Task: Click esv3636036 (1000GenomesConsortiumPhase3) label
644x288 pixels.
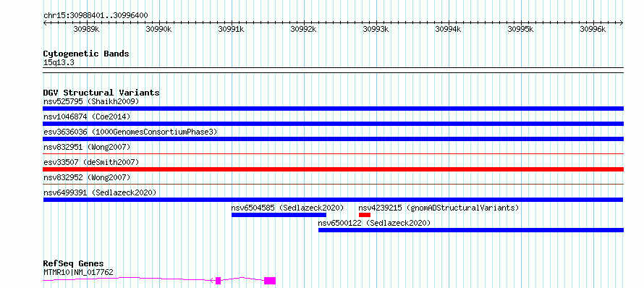Action: point(130,132)
